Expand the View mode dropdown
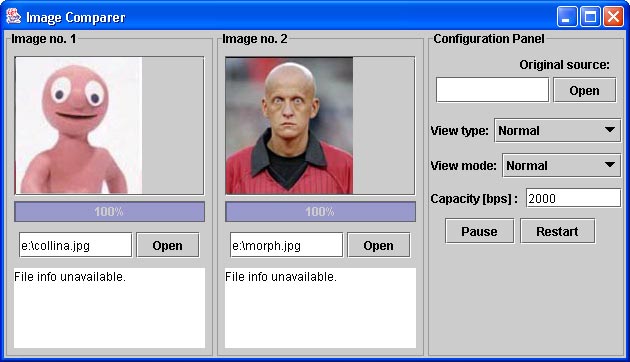Viewport: 630px width, 362px height. pos(562,165)
